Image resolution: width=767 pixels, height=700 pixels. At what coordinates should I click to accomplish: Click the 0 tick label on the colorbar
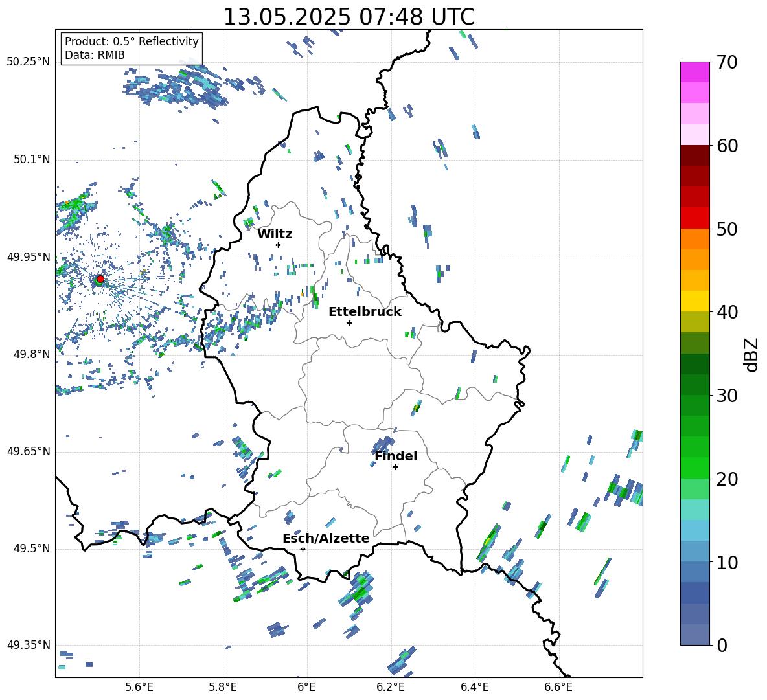[722, 645]
